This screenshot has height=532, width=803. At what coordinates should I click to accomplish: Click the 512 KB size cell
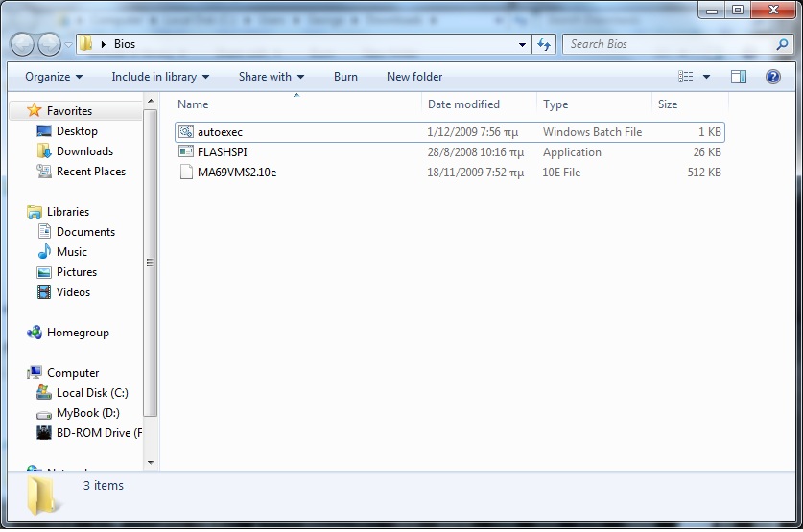pyautogui.click(x=703, y=173)
